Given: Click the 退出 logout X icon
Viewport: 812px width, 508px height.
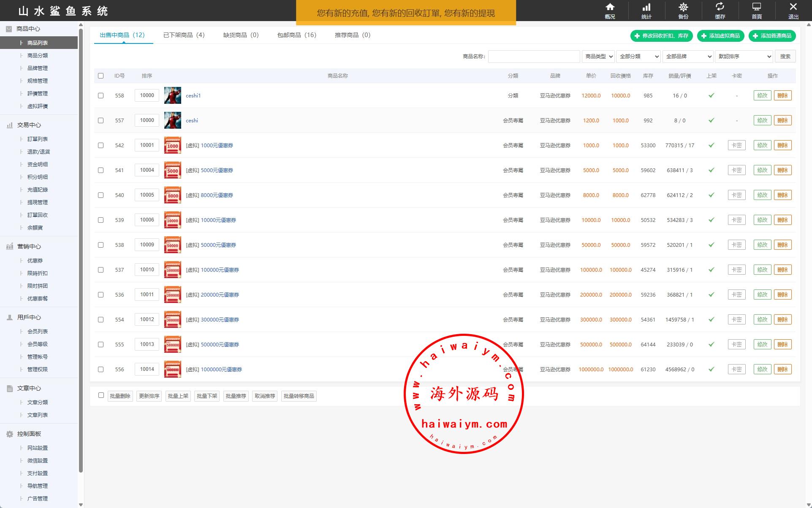Looking at the screenshot, I should (793, 7).
